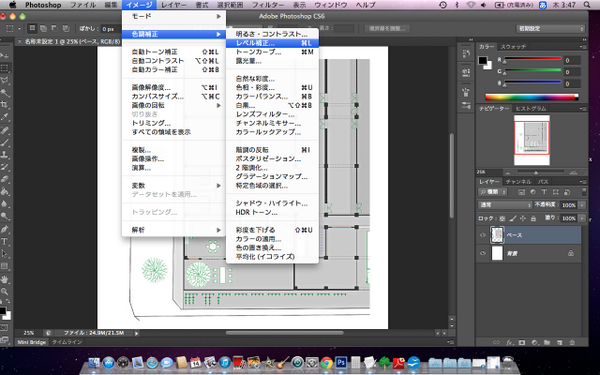This screenshot has width=600, height=375.
Task: Select the Crop tool
Action: [5, 105]
